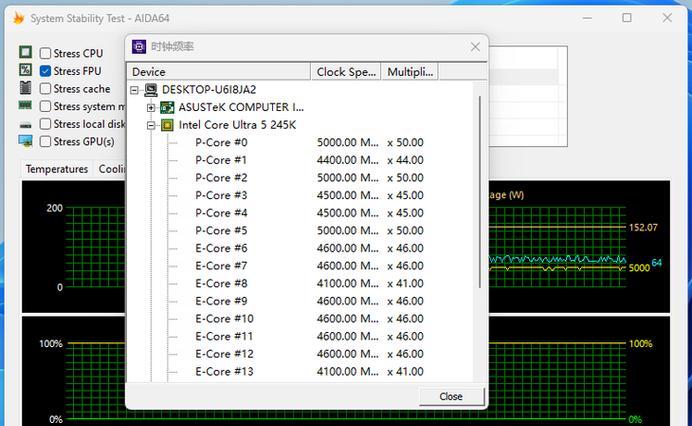Click the x 41.00 multiplier of E-Core #8
This screenshot has height=426, width=692.
click(x=405, y=284)
